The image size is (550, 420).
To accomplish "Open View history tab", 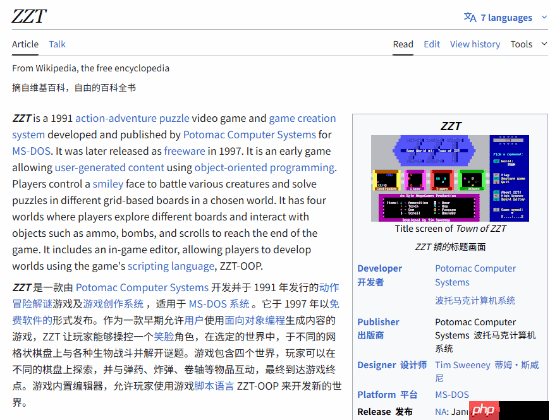I will pyautogui.click(x=475, y=44).
